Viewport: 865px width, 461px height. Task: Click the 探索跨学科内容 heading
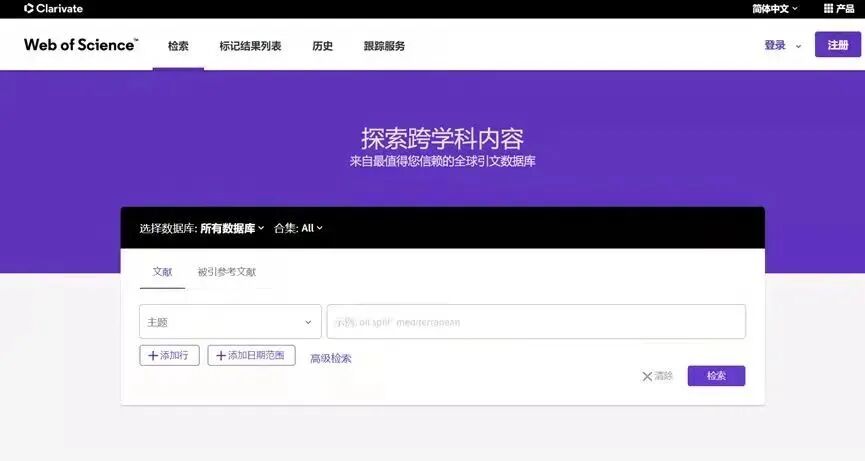(442, 138)
